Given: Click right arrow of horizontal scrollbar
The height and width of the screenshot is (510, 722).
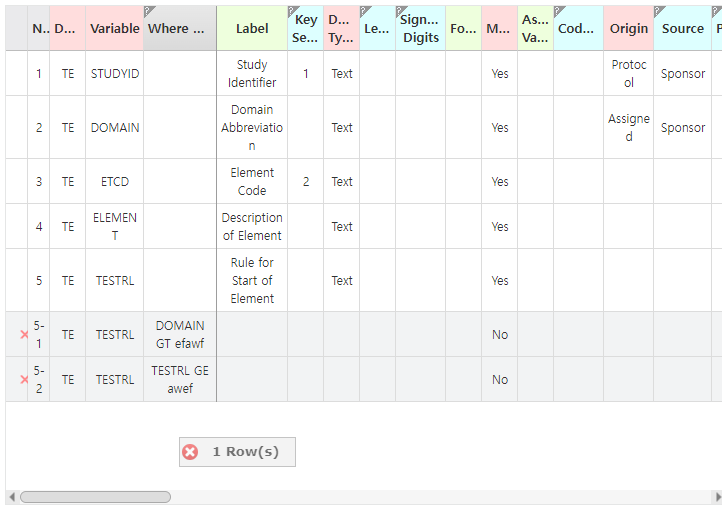Looking at the screenshot, I should pyautogui.click(x=717, y=497).
